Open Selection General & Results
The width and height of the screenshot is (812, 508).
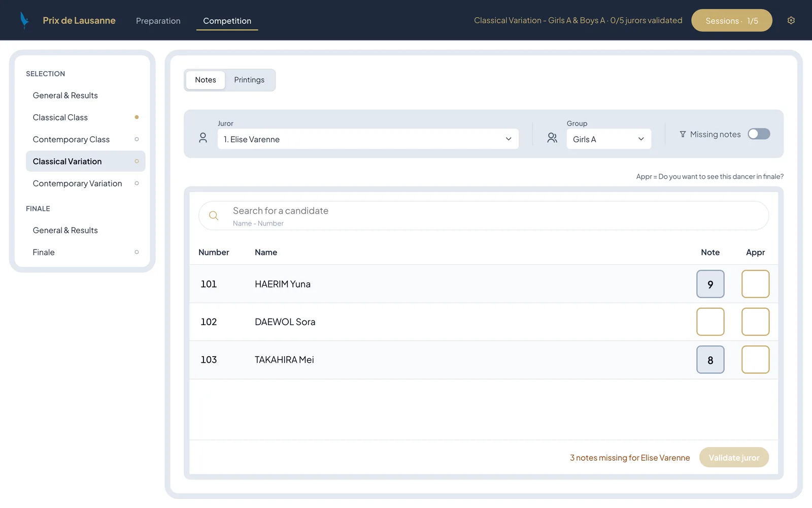pos(85,96)
